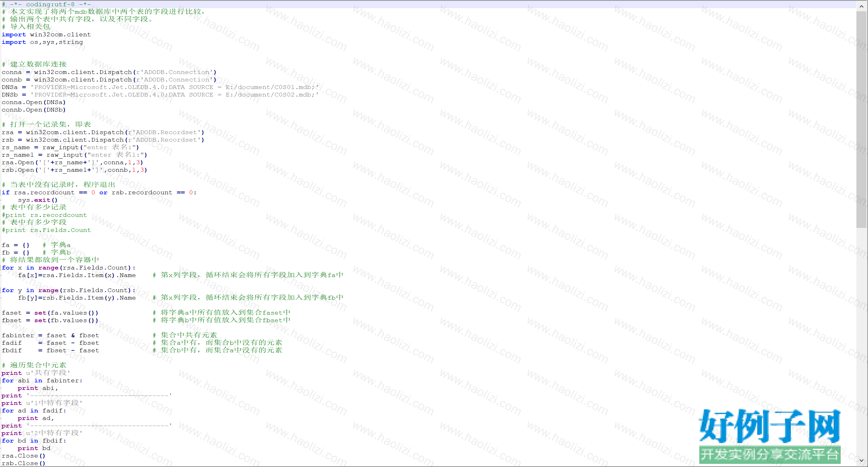The height and width of the screenshot is (467, 868).
Task: Click 'for ad in fadif:' line
Action: [34, 411]
